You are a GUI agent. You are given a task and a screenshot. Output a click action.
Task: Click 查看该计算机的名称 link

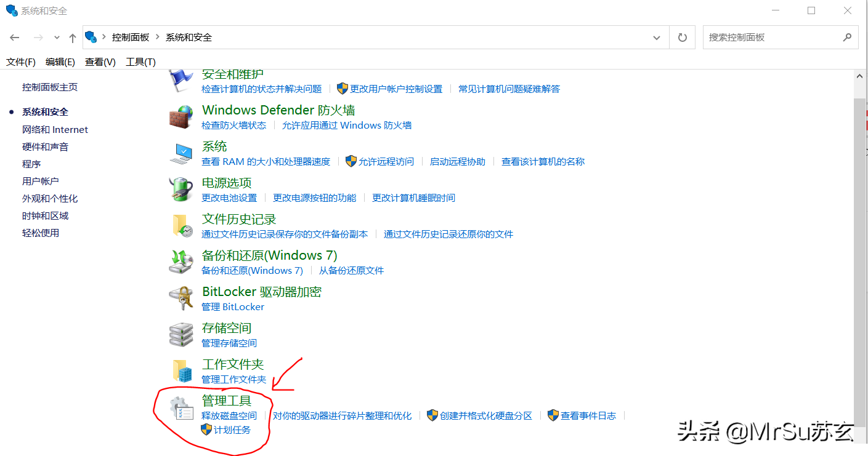(543, 161)
